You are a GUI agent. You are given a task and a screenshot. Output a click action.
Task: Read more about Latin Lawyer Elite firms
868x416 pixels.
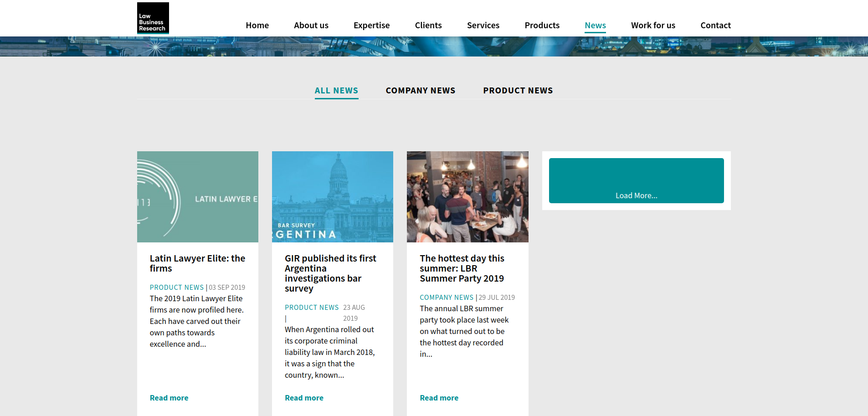tap(169, 398)
